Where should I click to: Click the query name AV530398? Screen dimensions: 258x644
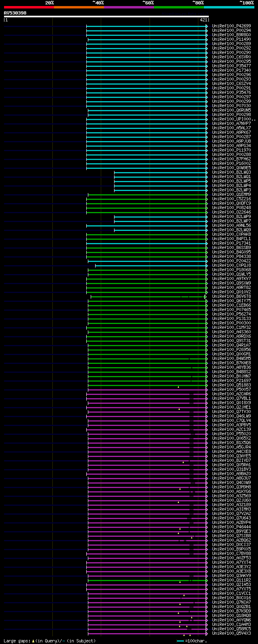point(15,13)
